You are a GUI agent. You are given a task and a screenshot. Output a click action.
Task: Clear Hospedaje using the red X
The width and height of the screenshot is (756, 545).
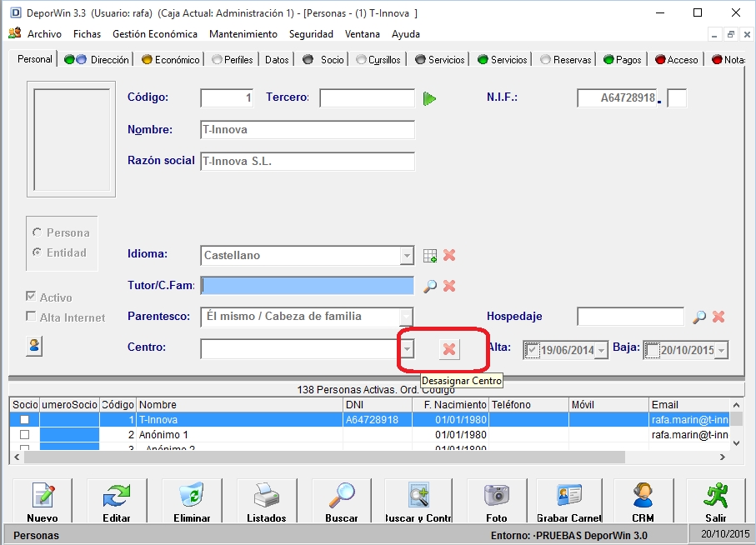718,317
